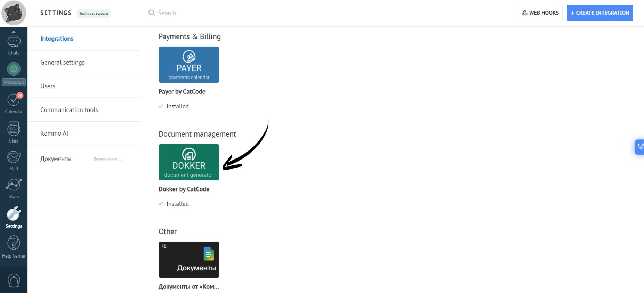644x293 pixels.
Task: Click the notification bell icon
Action: click(14, 280)
